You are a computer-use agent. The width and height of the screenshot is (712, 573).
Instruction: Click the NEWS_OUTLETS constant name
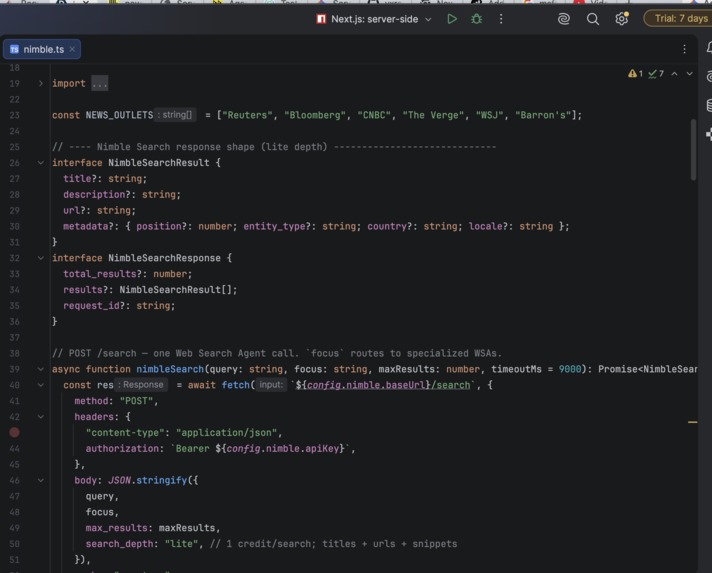tap(119, 115)
